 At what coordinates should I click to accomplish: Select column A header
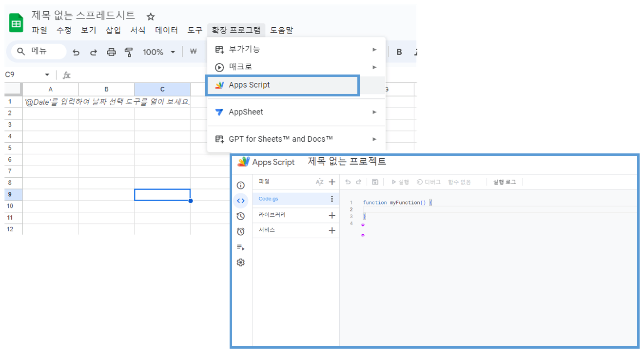point(50,89)
